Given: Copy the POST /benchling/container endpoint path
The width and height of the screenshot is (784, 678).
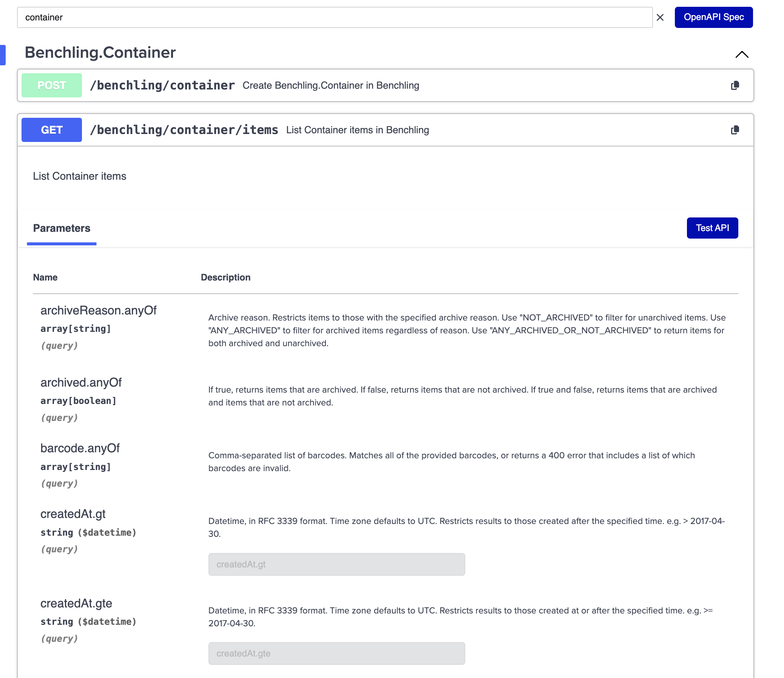Looking at the screenshot, I should click(735, 86).
